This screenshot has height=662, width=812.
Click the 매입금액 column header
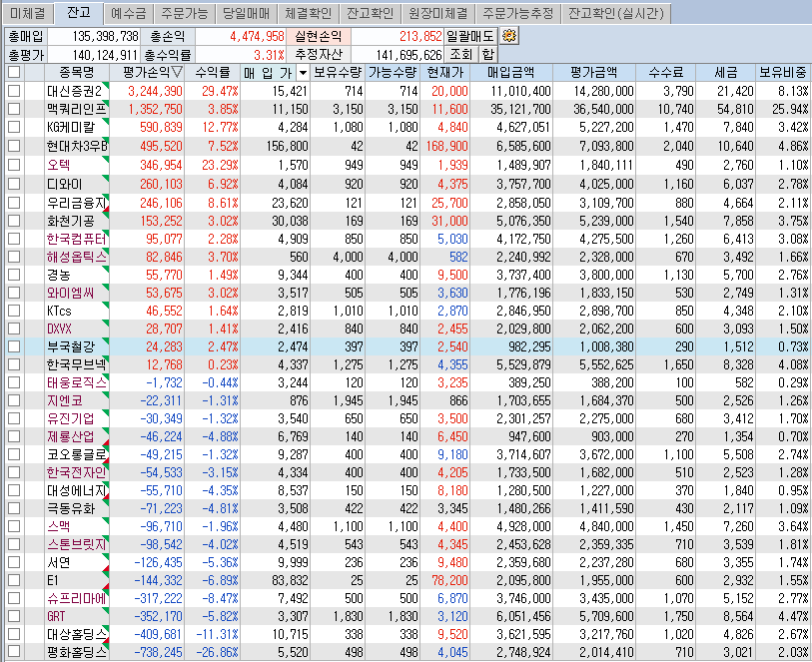pos(511,73)
